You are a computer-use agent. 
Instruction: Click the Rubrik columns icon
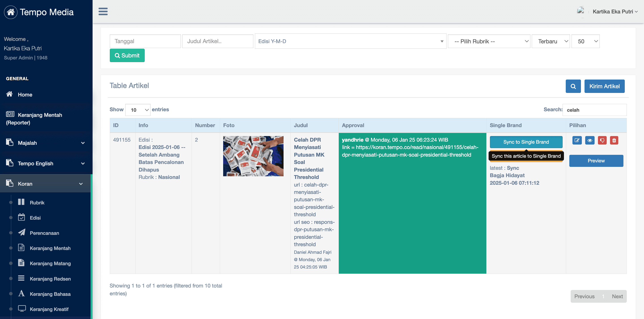click(x=21, y=202)
